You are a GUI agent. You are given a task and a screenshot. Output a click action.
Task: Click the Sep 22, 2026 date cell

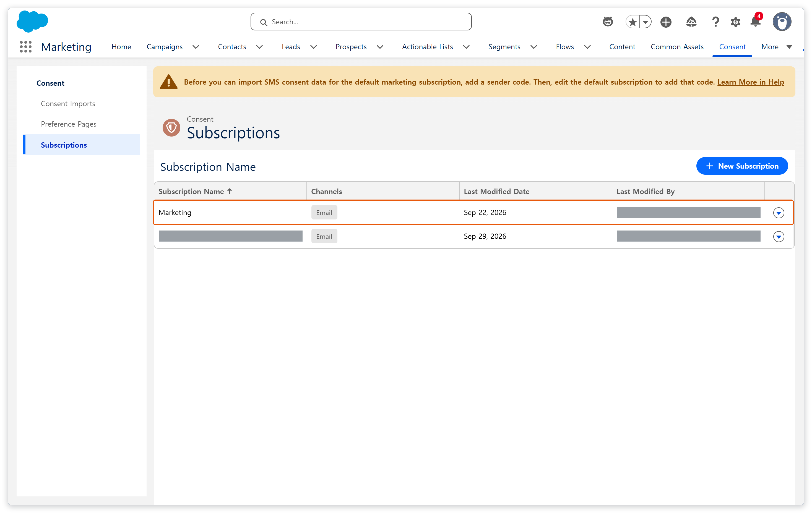point(485,212)
